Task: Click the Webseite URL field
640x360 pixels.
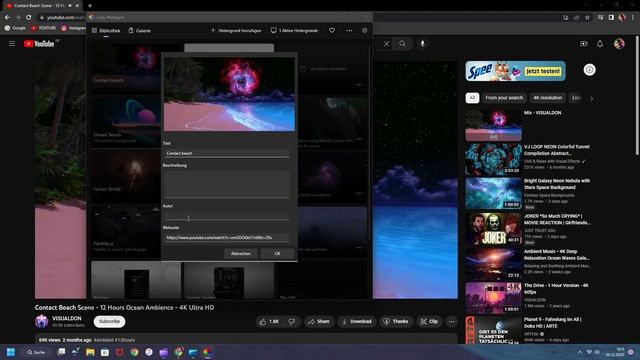Action: (227, 237)
